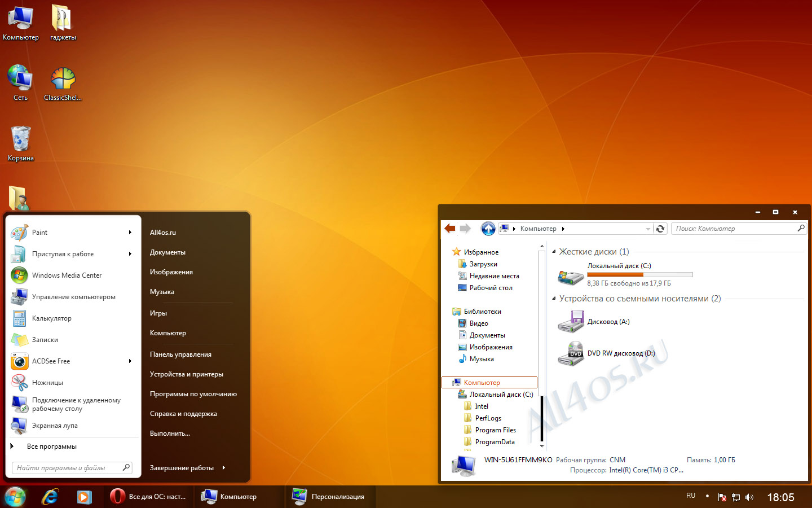
Task: Refresh the Explorer view
Action: (660, 229)
